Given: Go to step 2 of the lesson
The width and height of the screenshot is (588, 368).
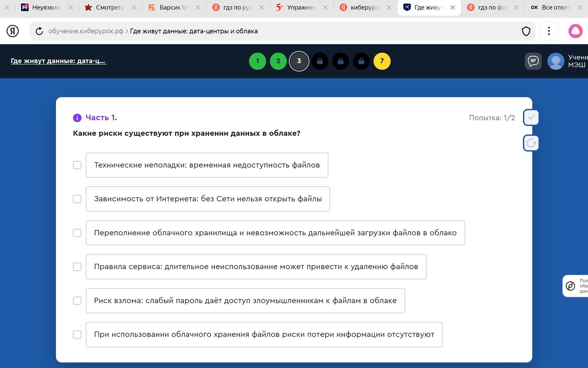Looking at the screenshot, I should 278,61.
